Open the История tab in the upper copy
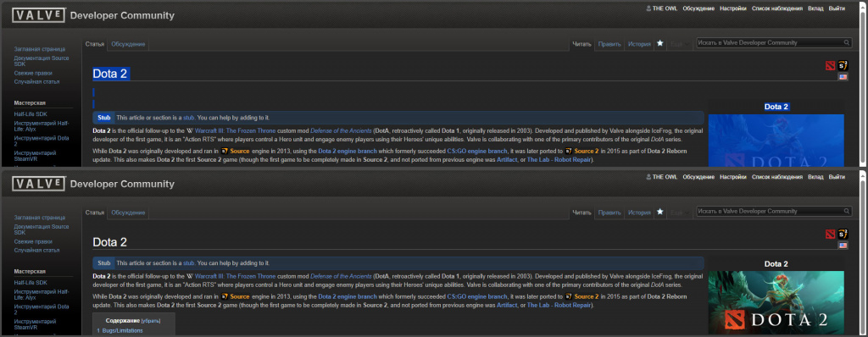This screenshot has height=337, width=868. coord(639,44)
